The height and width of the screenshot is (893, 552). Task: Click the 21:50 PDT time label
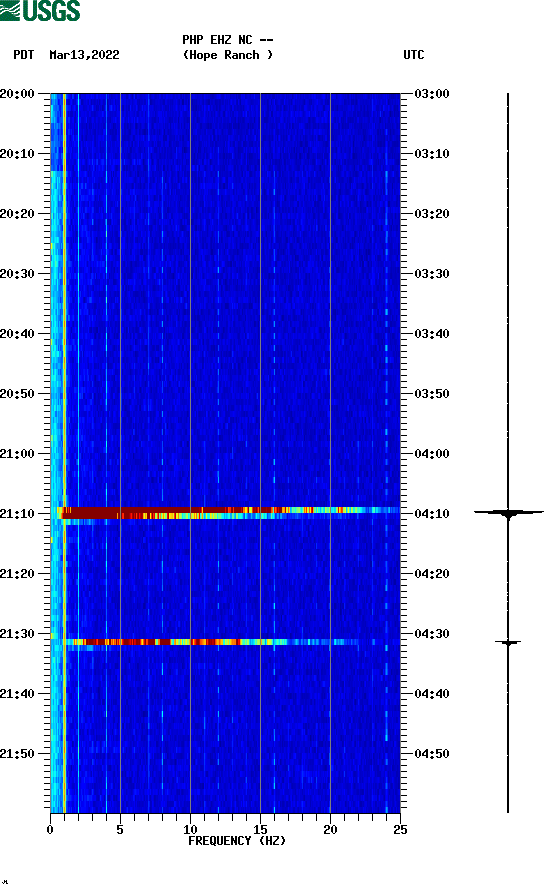click(17, 753)
